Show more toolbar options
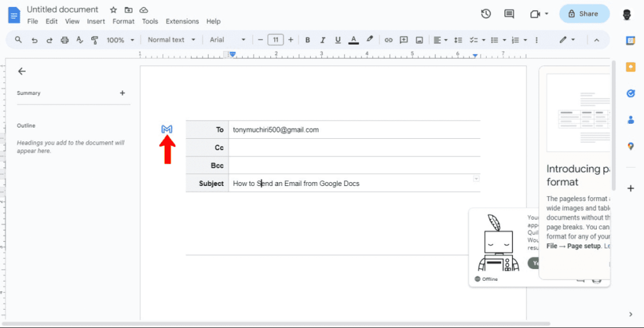This screenshot has height=328, width=644. 536,40
